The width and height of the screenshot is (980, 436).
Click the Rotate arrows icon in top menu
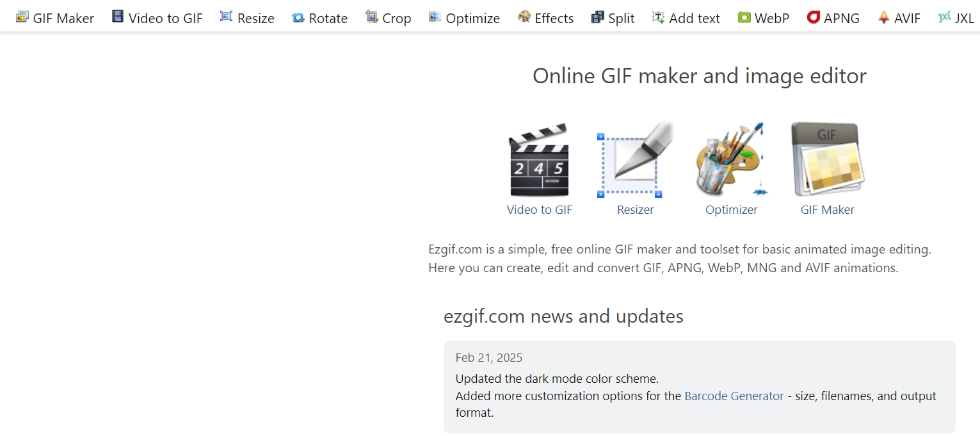coord(298,18)
